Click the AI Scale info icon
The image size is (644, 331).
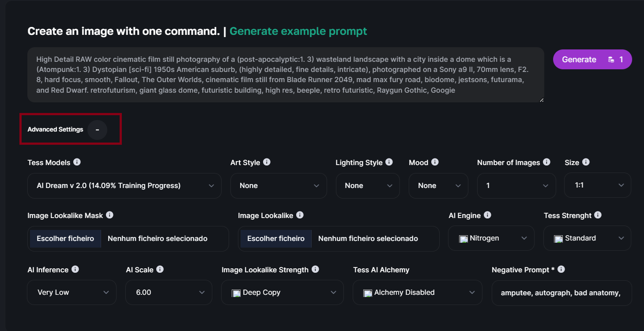[x=160, y=269]
